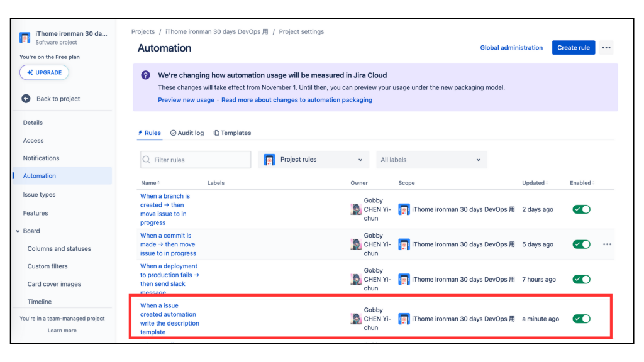Click owner avatar in the commit rule row
The height and width of the screenshot is (362, 644).
point(356,244)
